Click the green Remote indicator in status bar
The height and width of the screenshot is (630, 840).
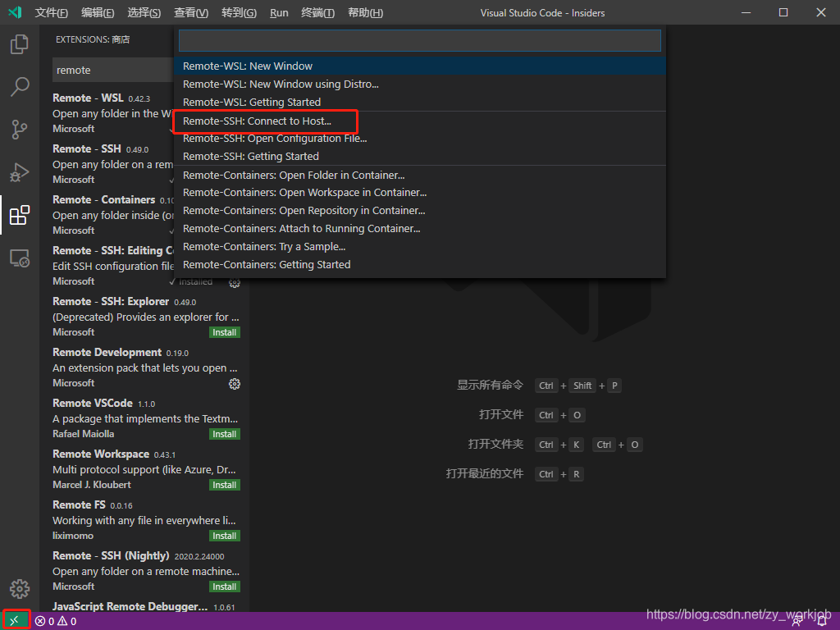16,621
